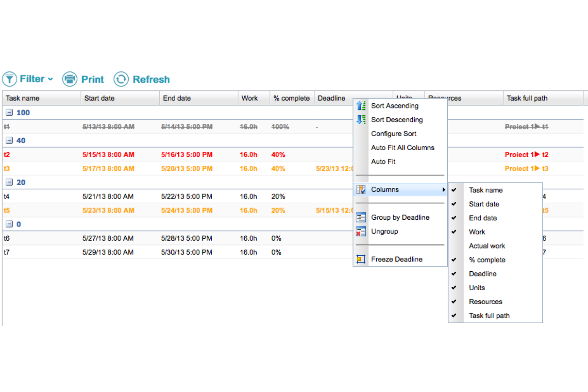Uncheck the Work column

coord(454,232)
